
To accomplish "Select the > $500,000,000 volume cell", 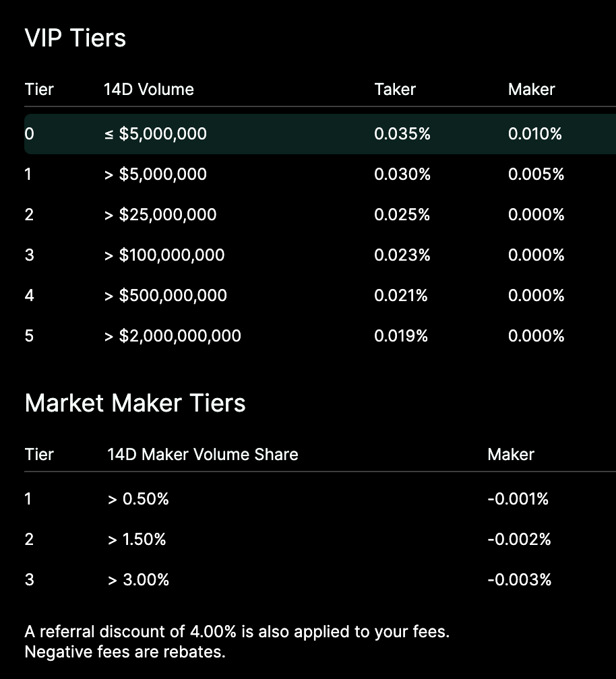I will click(166, 296).
